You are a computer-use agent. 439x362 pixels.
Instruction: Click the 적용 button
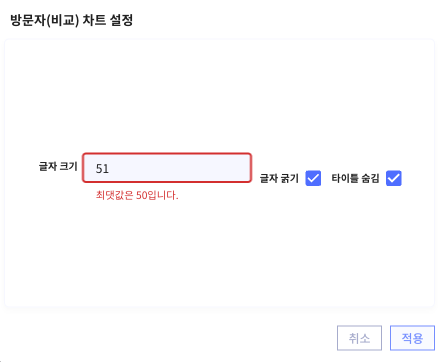[412, 338]
